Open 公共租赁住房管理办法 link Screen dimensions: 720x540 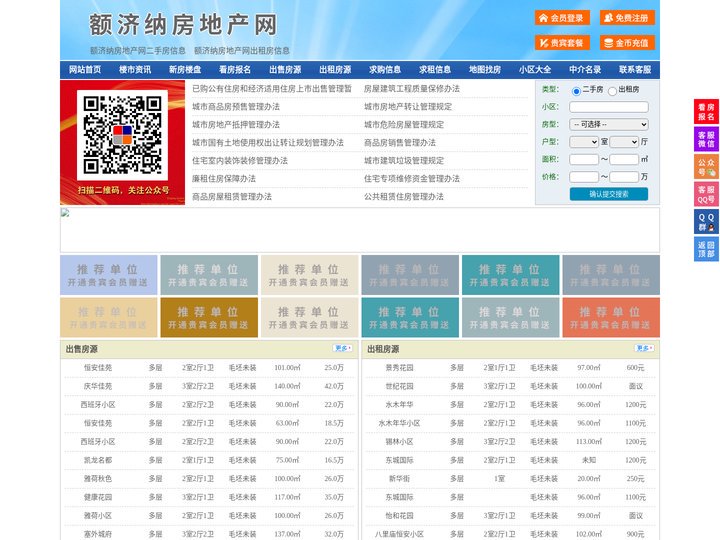point(404,197)
